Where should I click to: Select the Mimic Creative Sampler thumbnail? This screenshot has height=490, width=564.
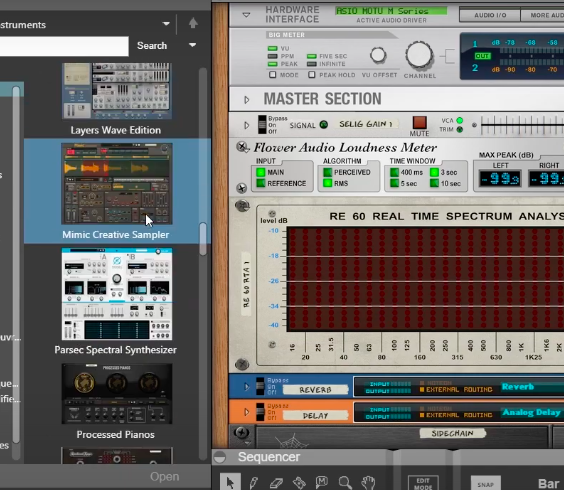click(x=117, y=183)
